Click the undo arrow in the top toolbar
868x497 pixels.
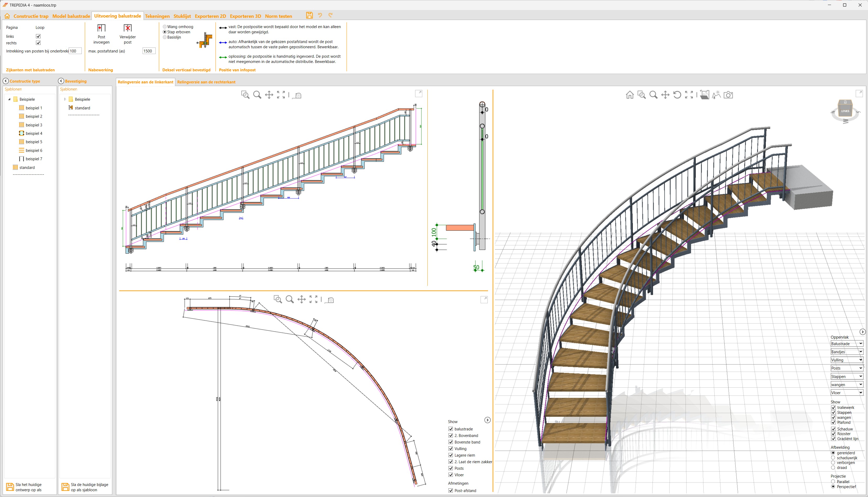[x=319, y=15]
